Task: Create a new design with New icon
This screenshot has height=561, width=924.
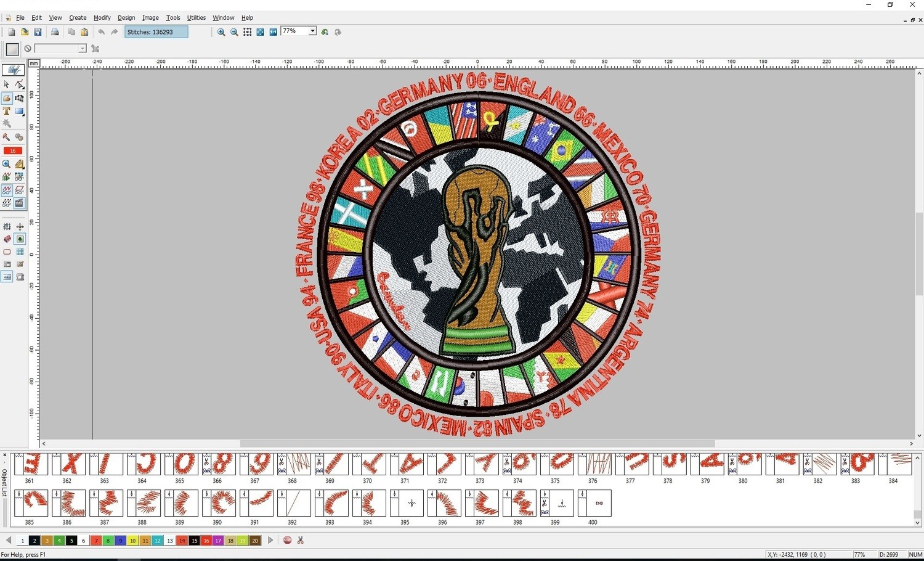Action: tap(12, 32)
